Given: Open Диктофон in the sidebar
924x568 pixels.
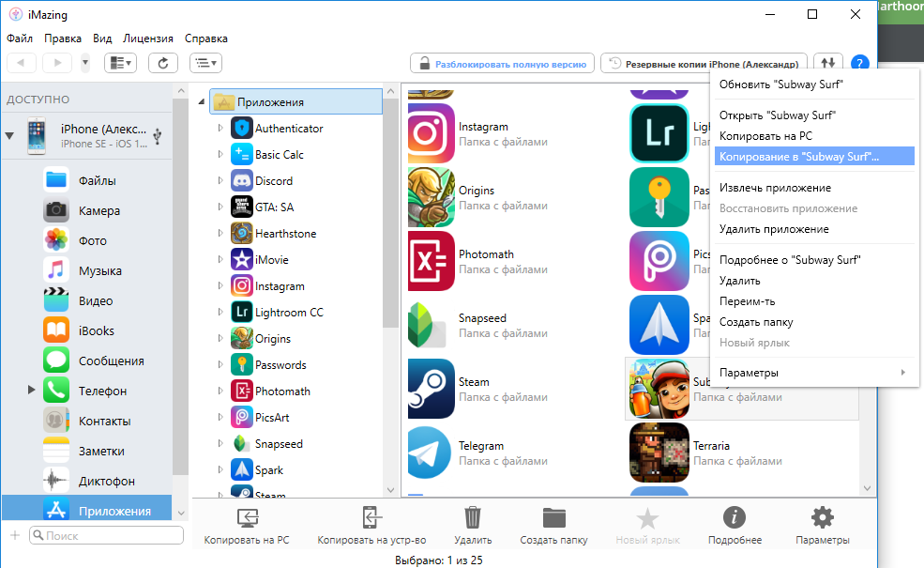Looking at the screenshot, I should [x=86, y=482].
